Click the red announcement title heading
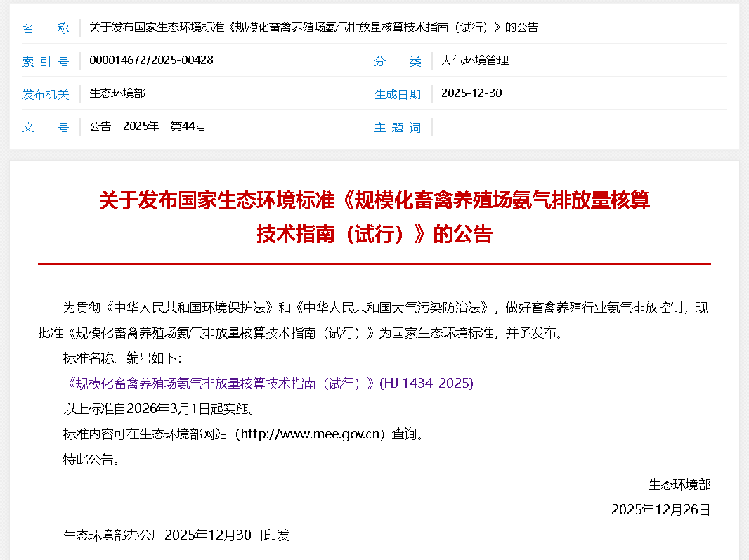749x560 pixels. point(374,217)
